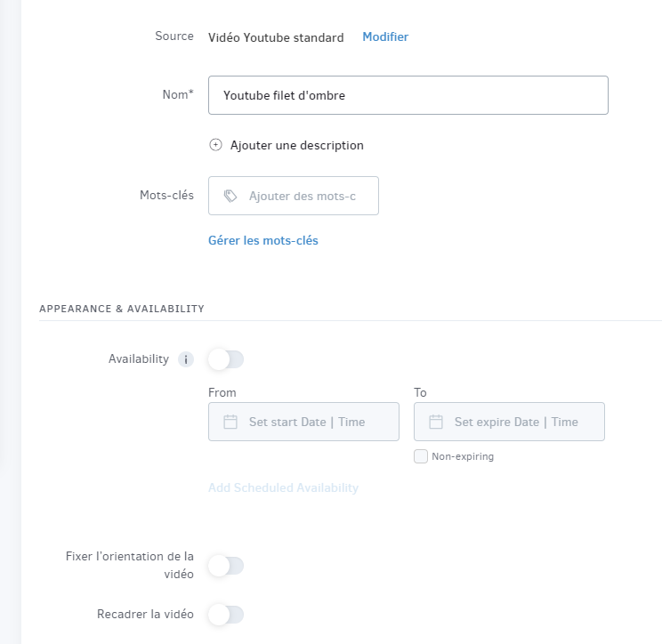Click the Vidéo Youtube standard source text
This screenshot has height=644, width=662.
(x=276, y=37)
